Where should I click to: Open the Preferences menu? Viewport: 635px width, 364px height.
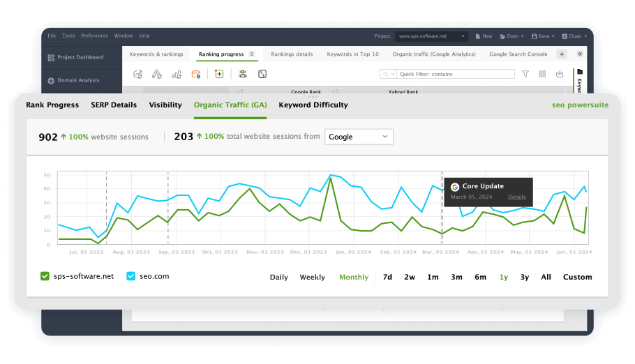94,36
